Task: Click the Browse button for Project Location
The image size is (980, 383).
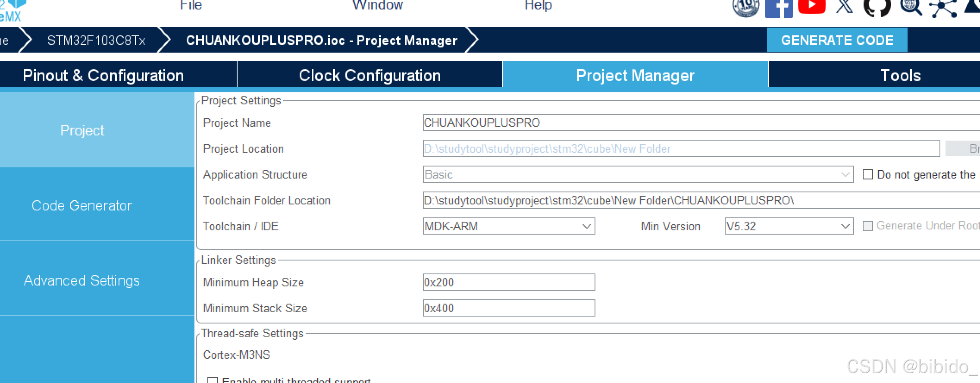Action: [963, 148]
